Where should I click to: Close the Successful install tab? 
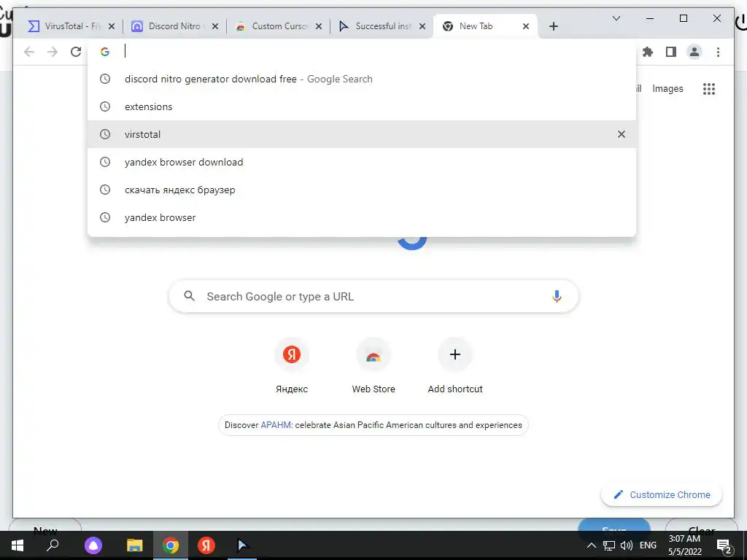click(x=422, y=26)
